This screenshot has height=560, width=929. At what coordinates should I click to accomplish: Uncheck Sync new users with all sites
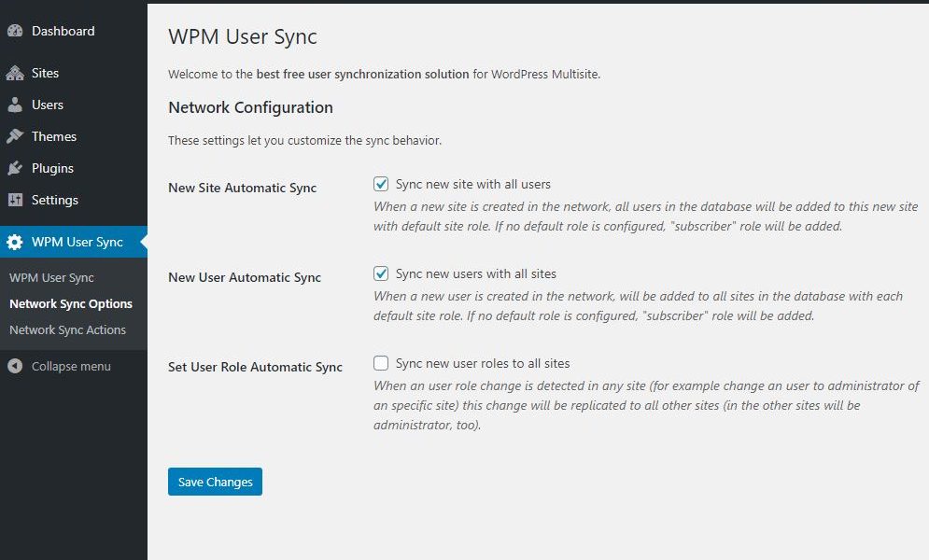[381, 273]
